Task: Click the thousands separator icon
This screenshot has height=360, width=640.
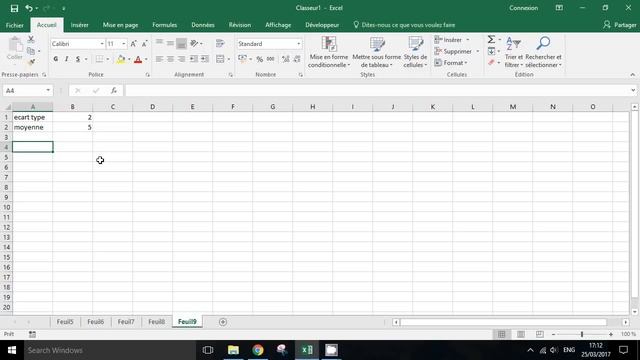Action: tap(270, 59)
